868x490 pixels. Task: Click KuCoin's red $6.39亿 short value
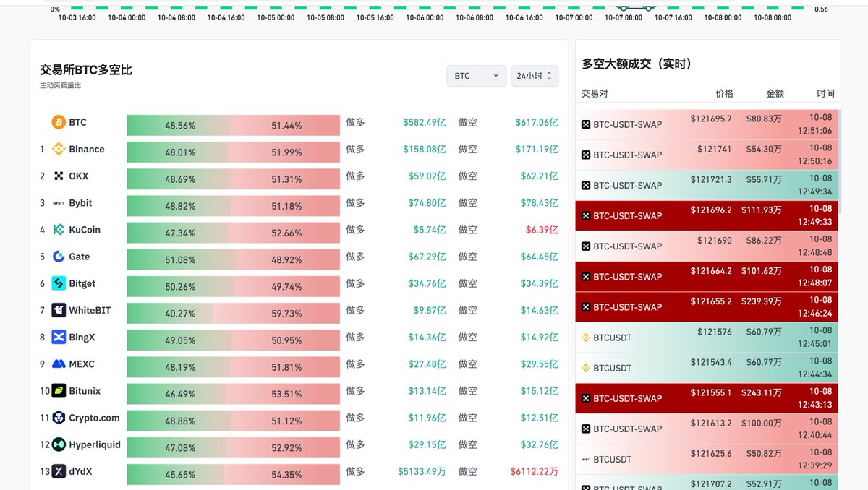point(542,230)
